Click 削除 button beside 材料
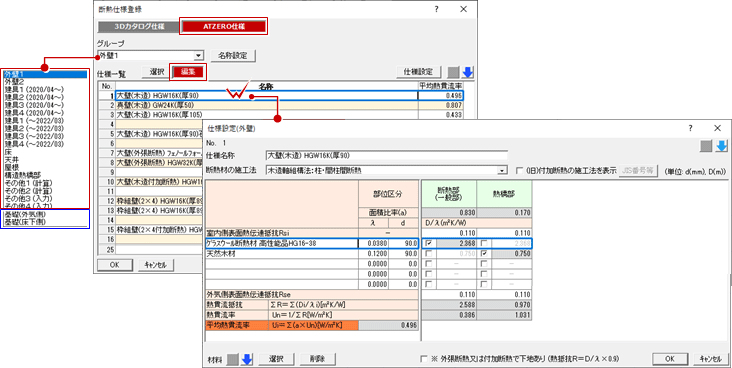Screen dimensions: 732x368 pos(317,359)
